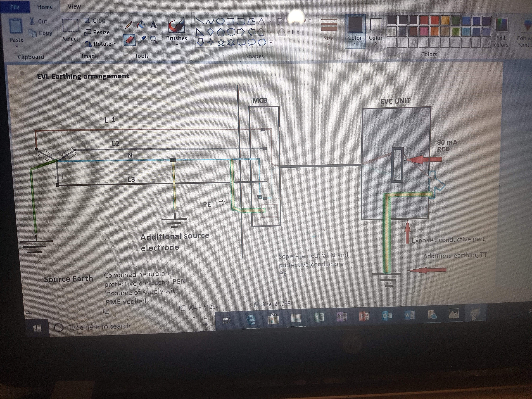Select the Text tool
This screenshot has width=532, height=399.
(153, 25)
